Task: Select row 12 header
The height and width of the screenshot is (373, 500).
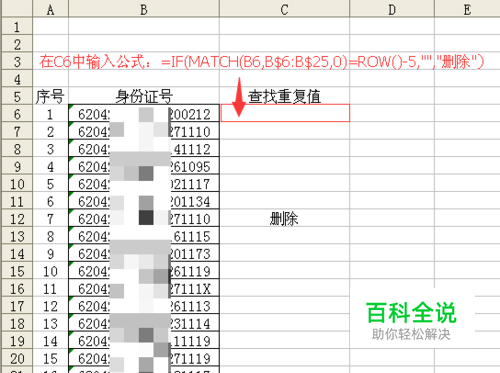Action: [x=17, y=218]
